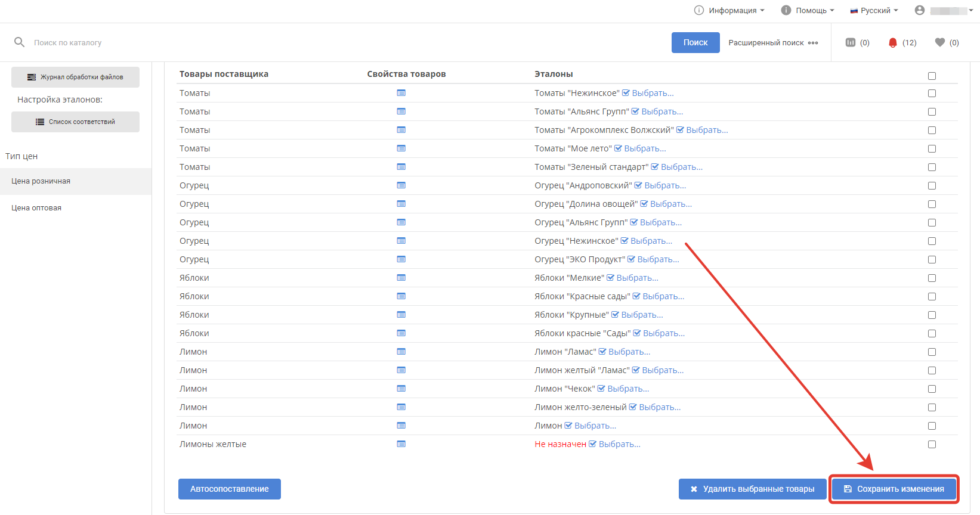
Task: Open favorites heart icon in header
Action: point(940,42)
